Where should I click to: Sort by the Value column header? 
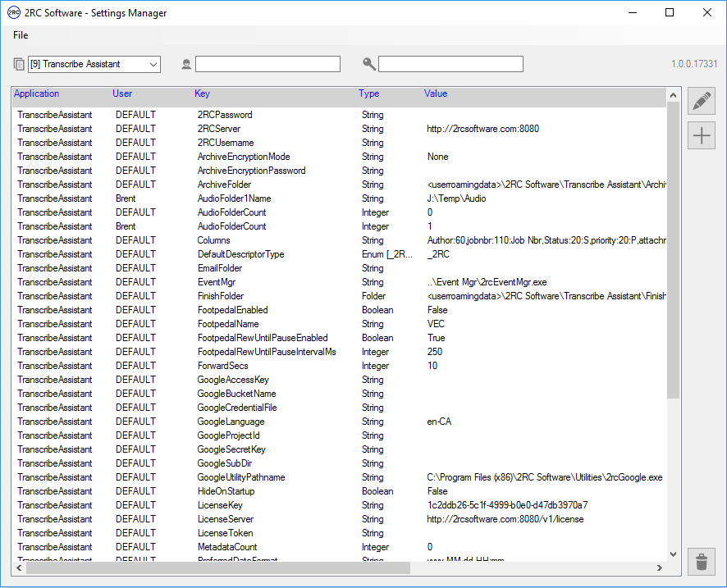click(x=436, y=93)
